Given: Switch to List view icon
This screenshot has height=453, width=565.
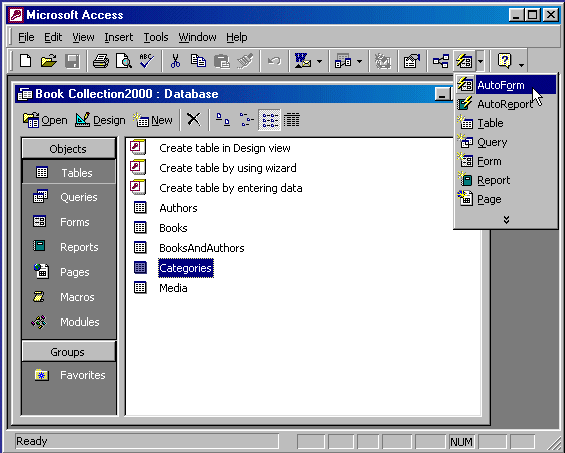Looking at the screenshot, I should [270, 119].
